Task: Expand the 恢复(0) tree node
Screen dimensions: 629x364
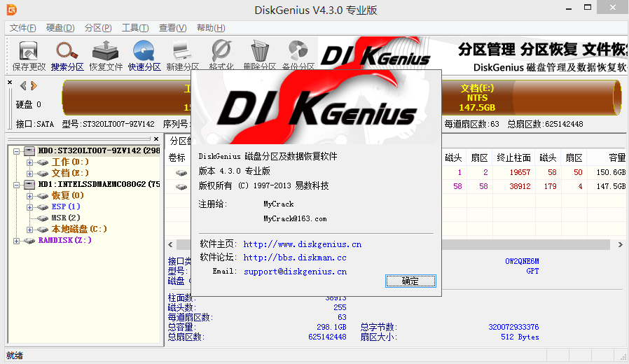Action: pyautogui.click(x=29, y=196)
